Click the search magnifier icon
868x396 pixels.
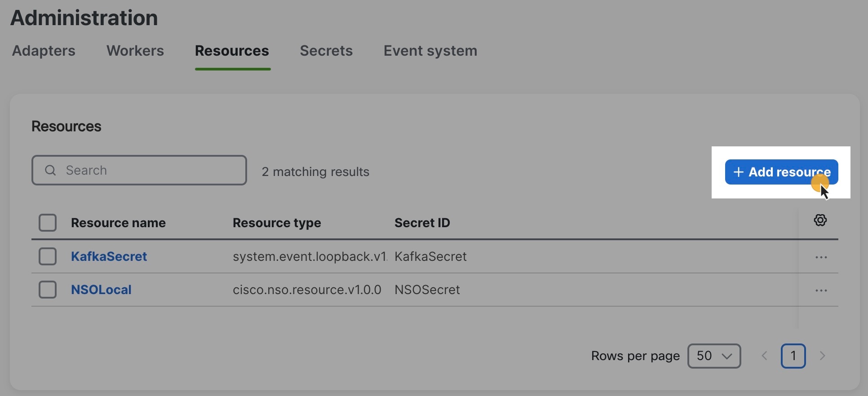[50, 170]
